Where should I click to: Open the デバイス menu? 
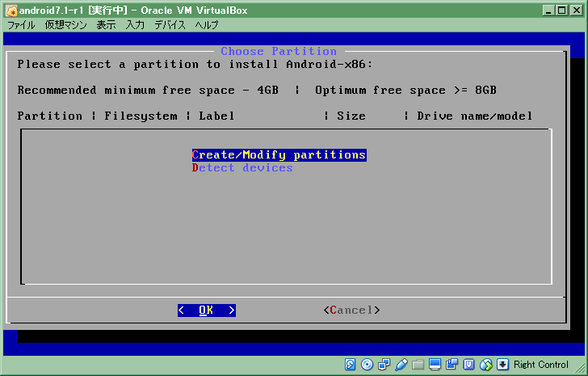(x=170, y=25)
